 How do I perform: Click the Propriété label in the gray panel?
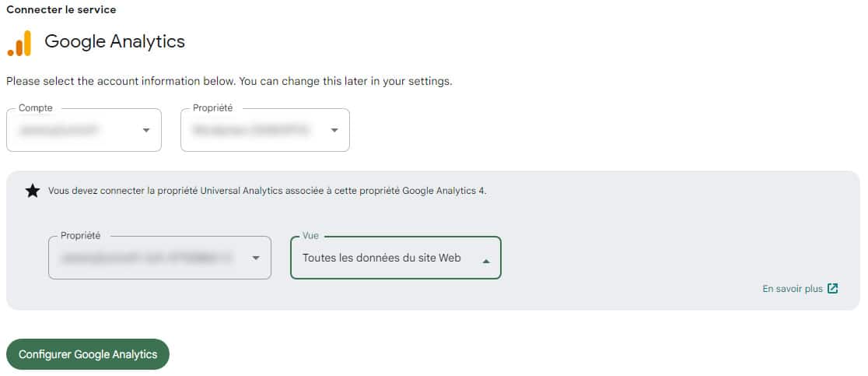(x=80, y=236)
